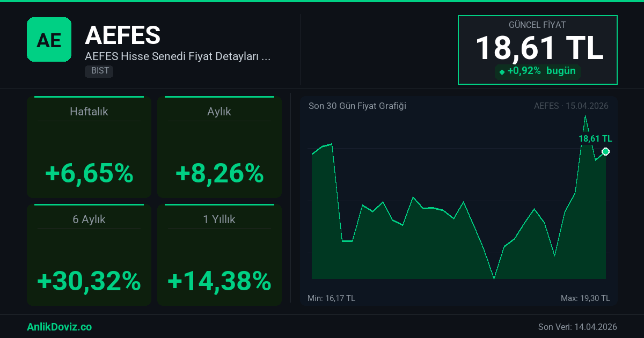
Task: Open the 6 Aylık performance card
Action: [x=89, y=255]
